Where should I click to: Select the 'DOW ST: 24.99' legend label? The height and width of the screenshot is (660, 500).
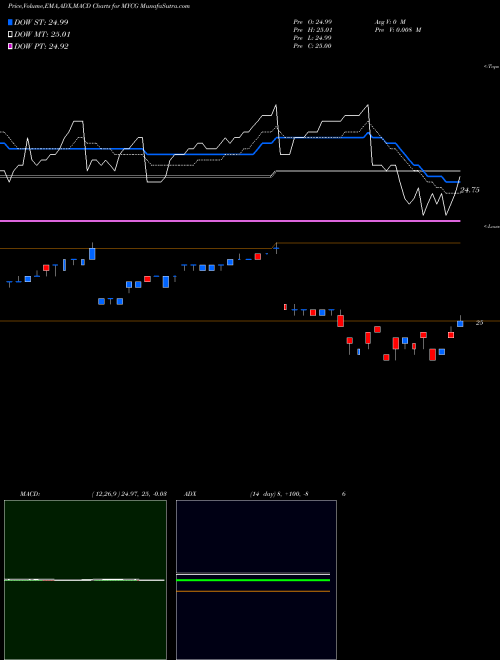[41, 22]
